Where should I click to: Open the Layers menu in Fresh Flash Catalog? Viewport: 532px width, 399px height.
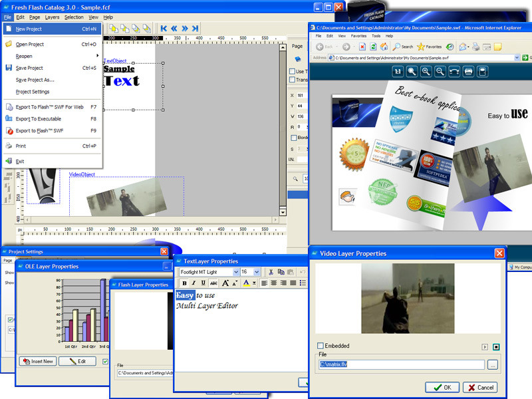point(52,17)
